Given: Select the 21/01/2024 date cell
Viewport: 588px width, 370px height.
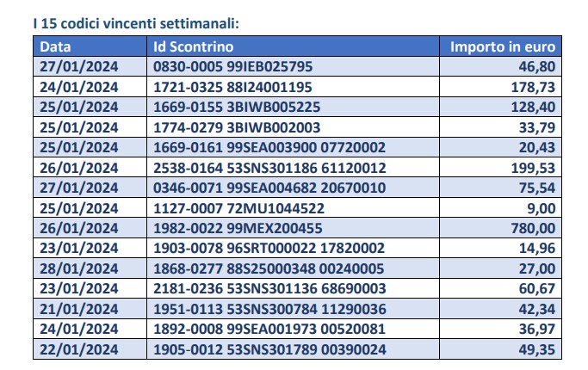Looking at the screenshot, I should [90, 309].
